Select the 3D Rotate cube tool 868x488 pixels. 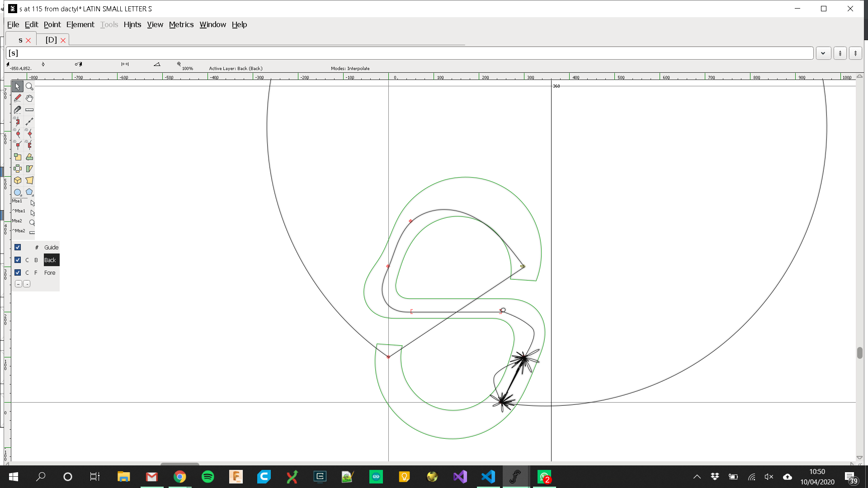18,180
